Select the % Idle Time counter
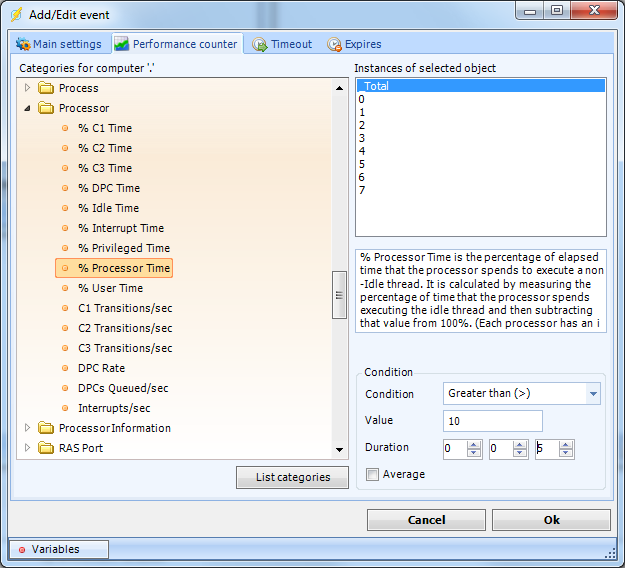Screen dimensions: 625x568 tap(108, 208)
